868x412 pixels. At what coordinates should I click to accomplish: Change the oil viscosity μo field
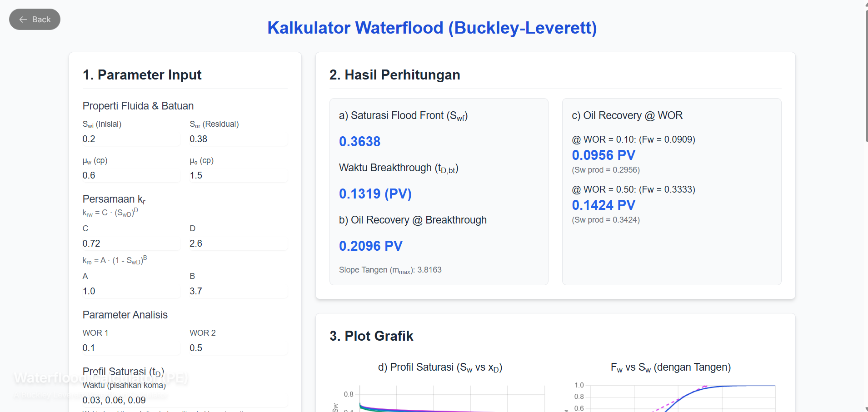(239, 175)
